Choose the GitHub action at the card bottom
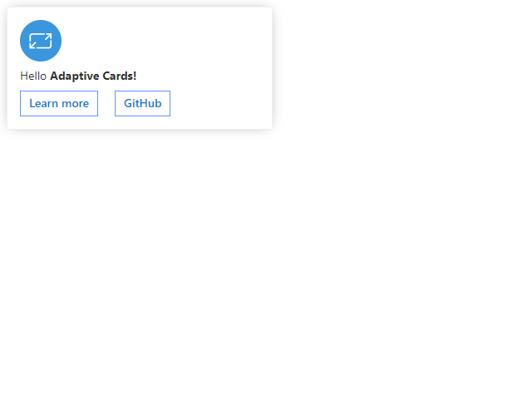Image resolution: width=532 pixels, height=399 pixels. point(142,103)
